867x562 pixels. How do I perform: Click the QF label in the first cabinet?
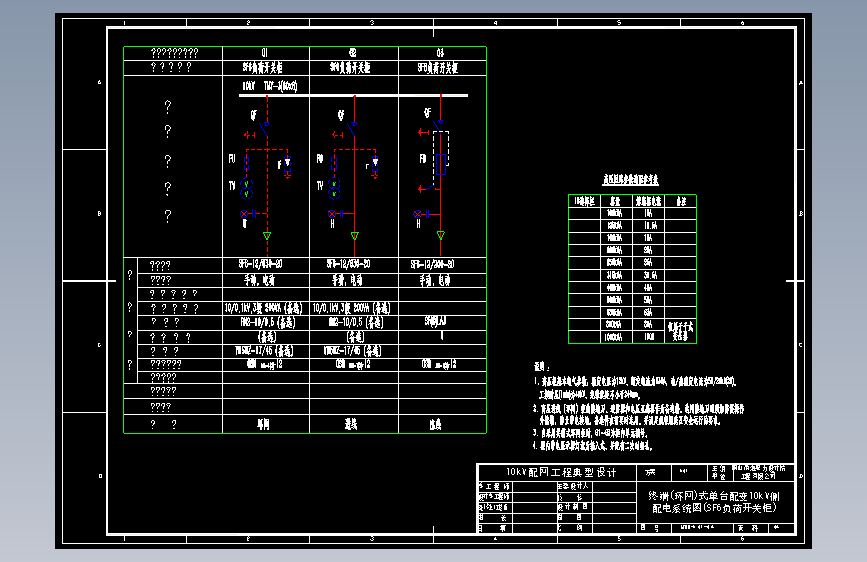pos(253,115)
